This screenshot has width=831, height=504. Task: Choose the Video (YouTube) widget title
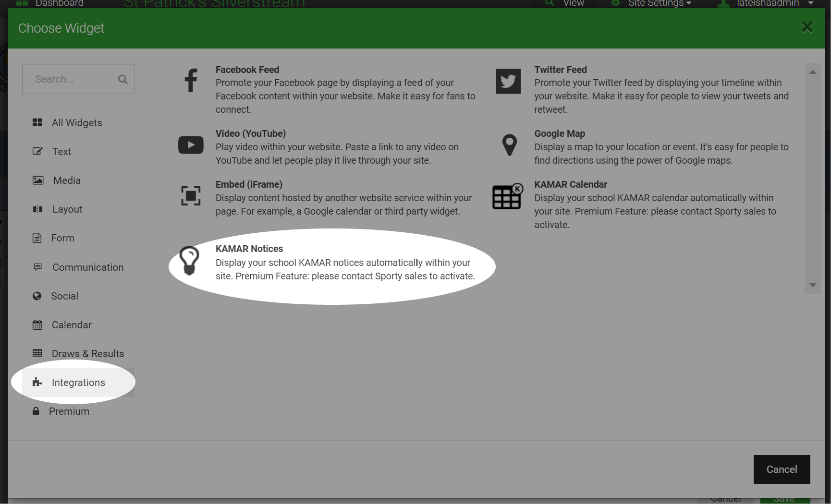pyautogui.click(x=251, y=133)
